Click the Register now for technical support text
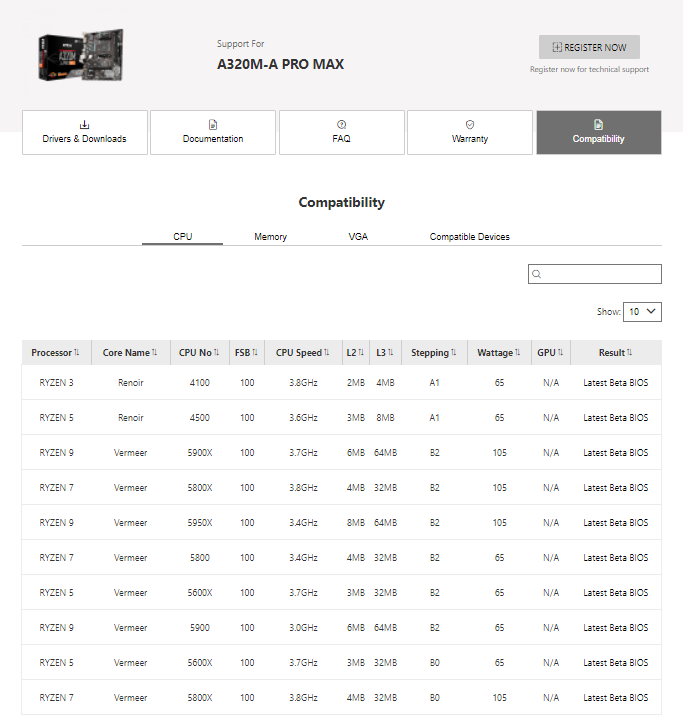 pos(589,69)
